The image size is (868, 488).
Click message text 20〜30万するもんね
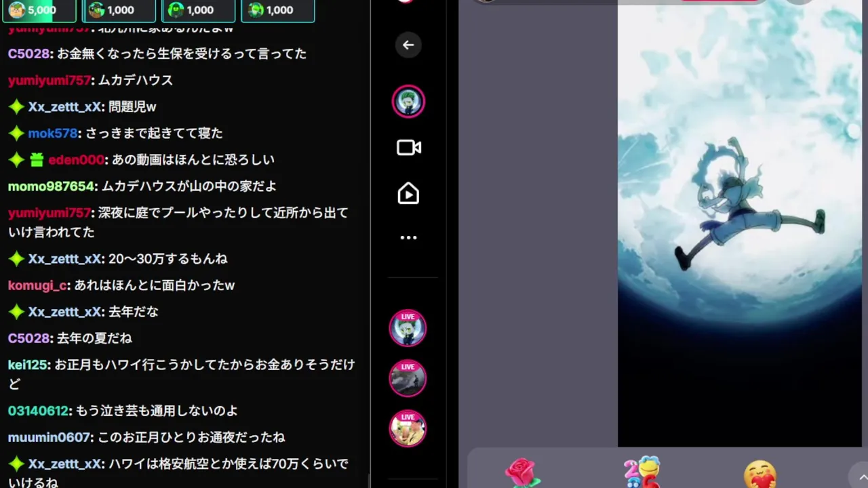(167, 259)
